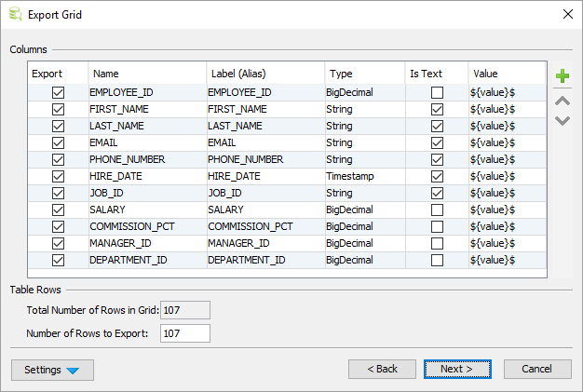Click the Type cell for EMAIL

363,143
